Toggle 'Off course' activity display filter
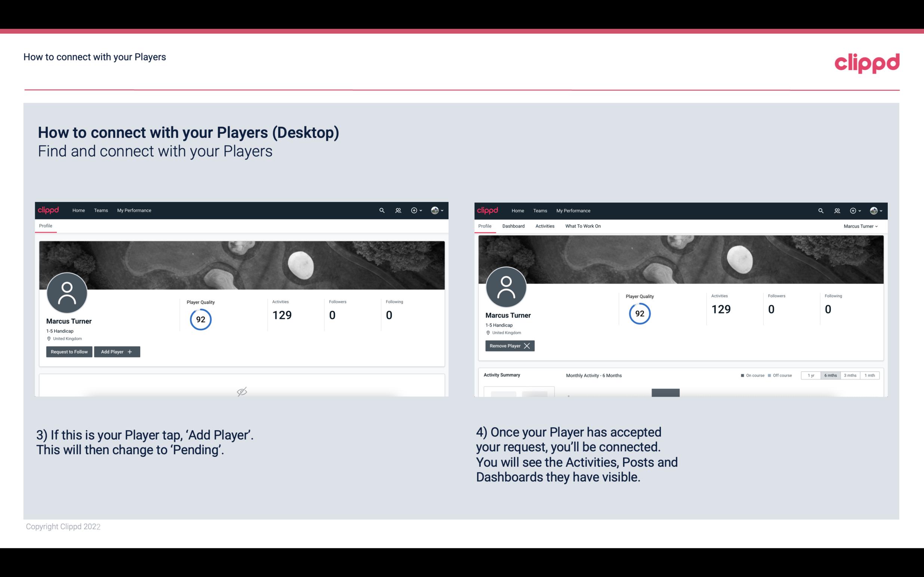 [779, 375]
